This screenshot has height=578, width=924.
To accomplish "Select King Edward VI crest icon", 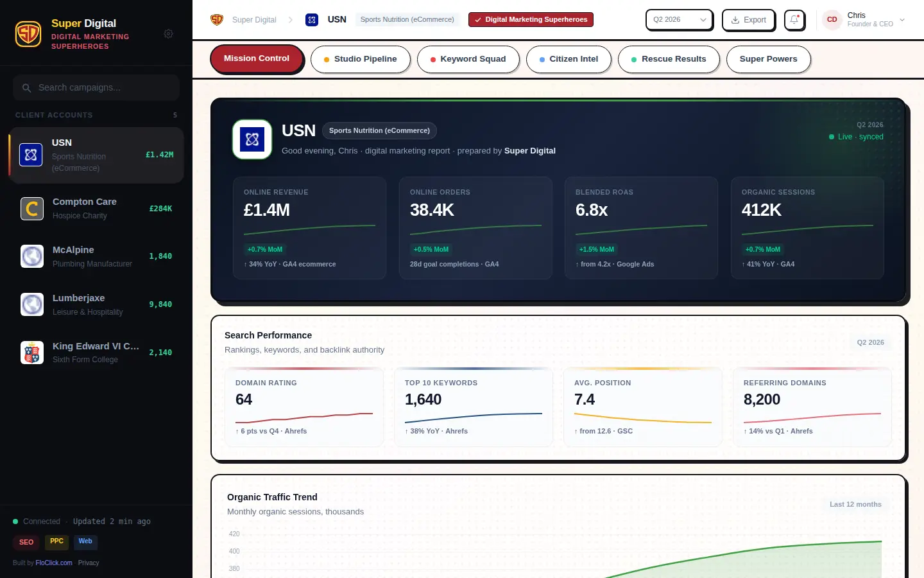I will tap(32, 353).
